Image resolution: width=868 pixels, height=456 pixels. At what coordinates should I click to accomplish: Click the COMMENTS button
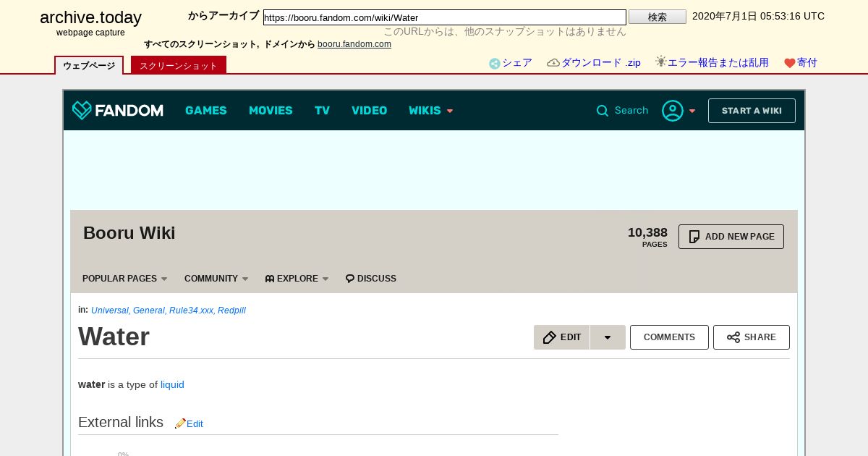669,337
